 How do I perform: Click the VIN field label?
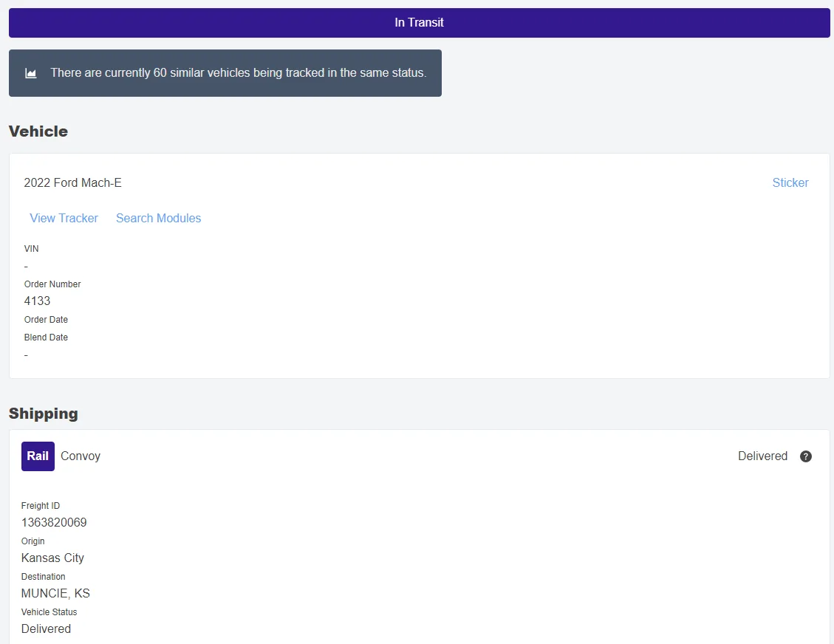[x=31, y=248]
